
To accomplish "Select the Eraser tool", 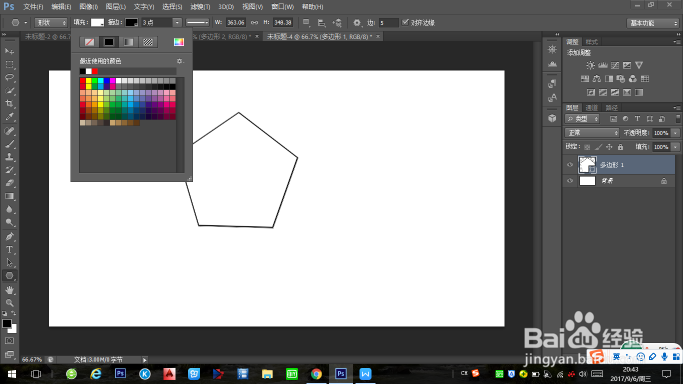I will coord(9,183).
